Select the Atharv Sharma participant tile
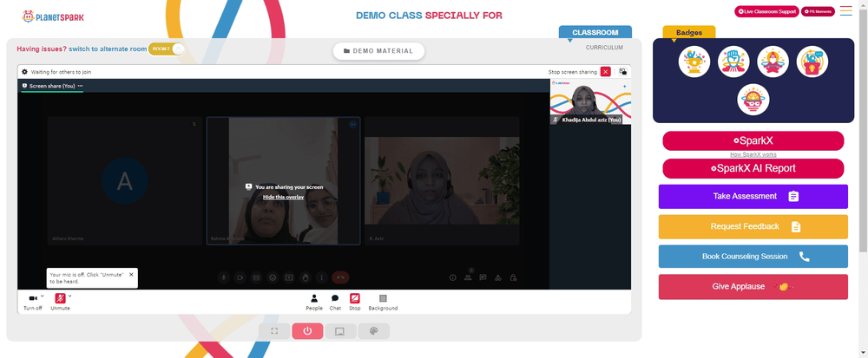Viewport: 868px width, 358px height. pos(124,180)
